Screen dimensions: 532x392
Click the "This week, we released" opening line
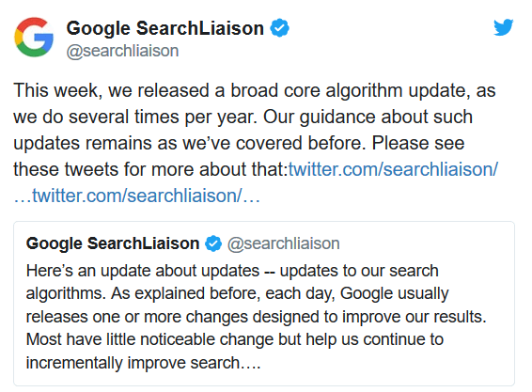(x=255, y=90)
